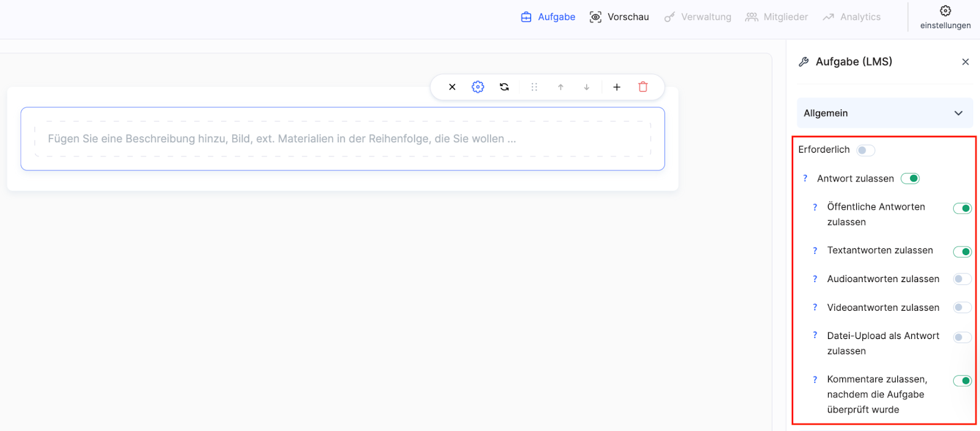This screenshot has width=980, height=431.
Task: Expand the Allgemein dropdown section
Action: pyautogui.click(x=884, y=113)
